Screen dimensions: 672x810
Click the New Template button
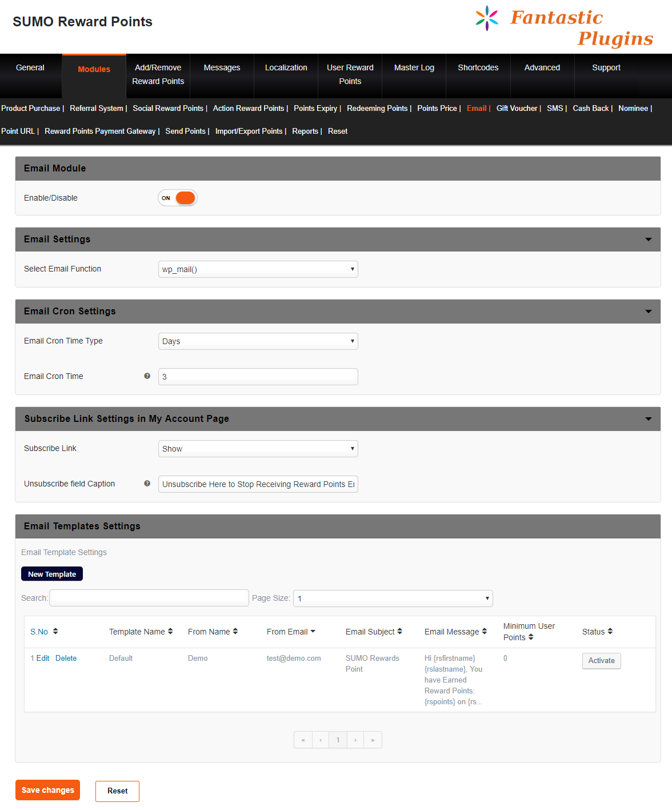52,574
